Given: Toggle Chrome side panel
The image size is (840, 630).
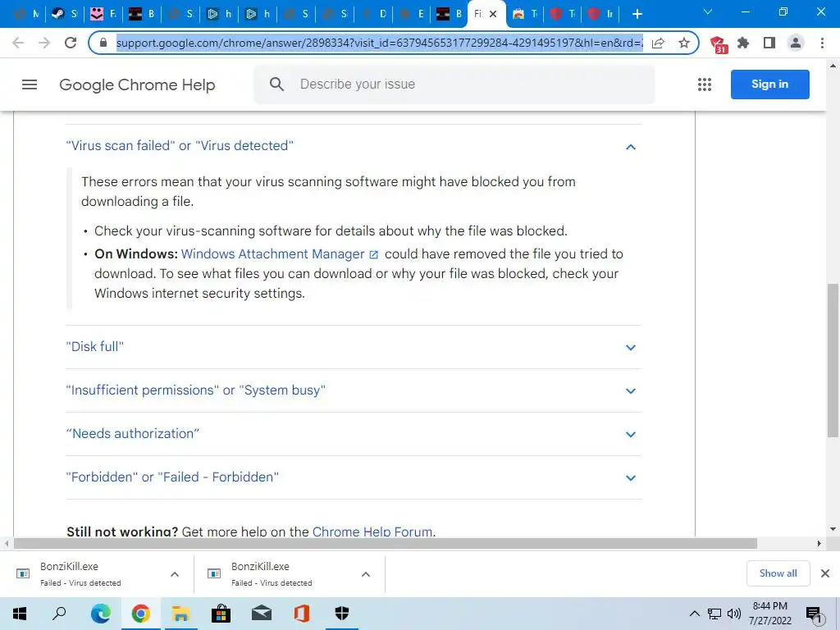Looking at the screenshot, I should pos(769,43).
